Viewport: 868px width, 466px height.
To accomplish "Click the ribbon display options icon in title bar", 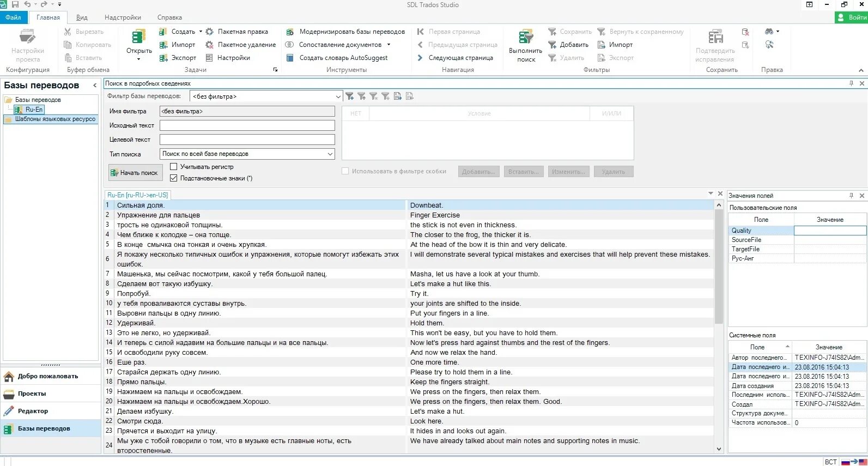I will pos(810,4).
